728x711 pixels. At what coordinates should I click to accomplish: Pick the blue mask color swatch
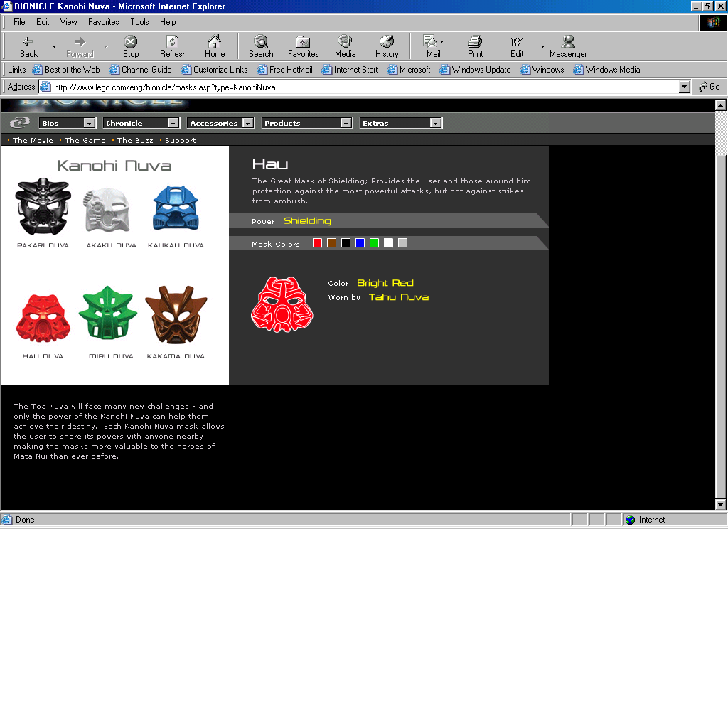(x=360, y=243)
